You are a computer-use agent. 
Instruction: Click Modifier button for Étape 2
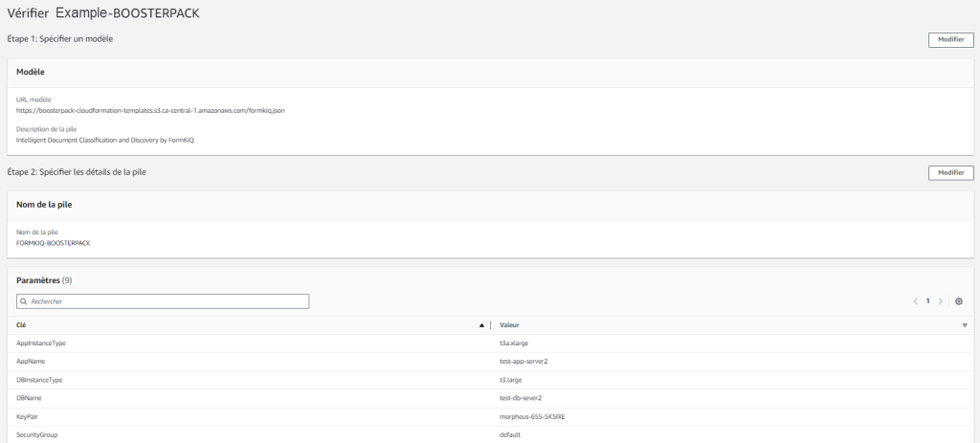click(950, 172)
